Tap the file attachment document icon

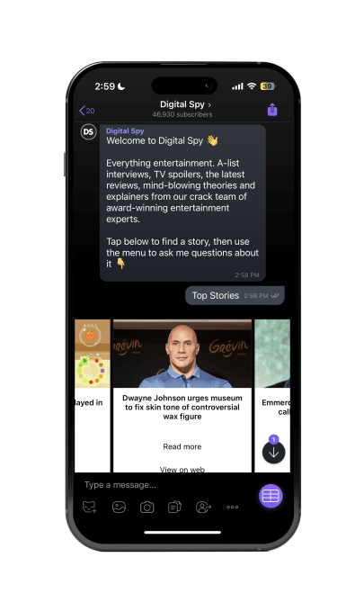tap(174, 507)
